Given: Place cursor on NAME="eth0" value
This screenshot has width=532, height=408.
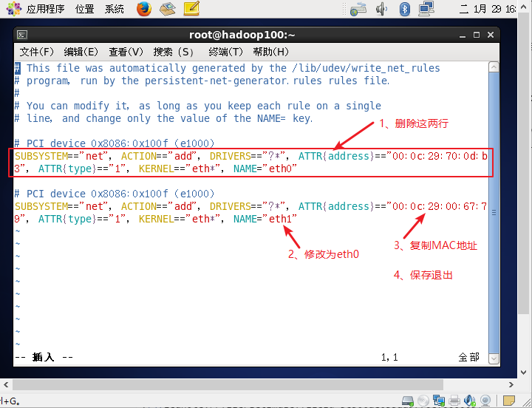Looking at the screenshot, I should point(282,169).
